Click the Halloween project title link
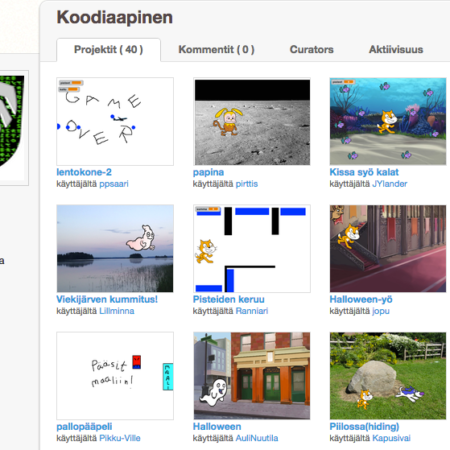 [217, 427]
